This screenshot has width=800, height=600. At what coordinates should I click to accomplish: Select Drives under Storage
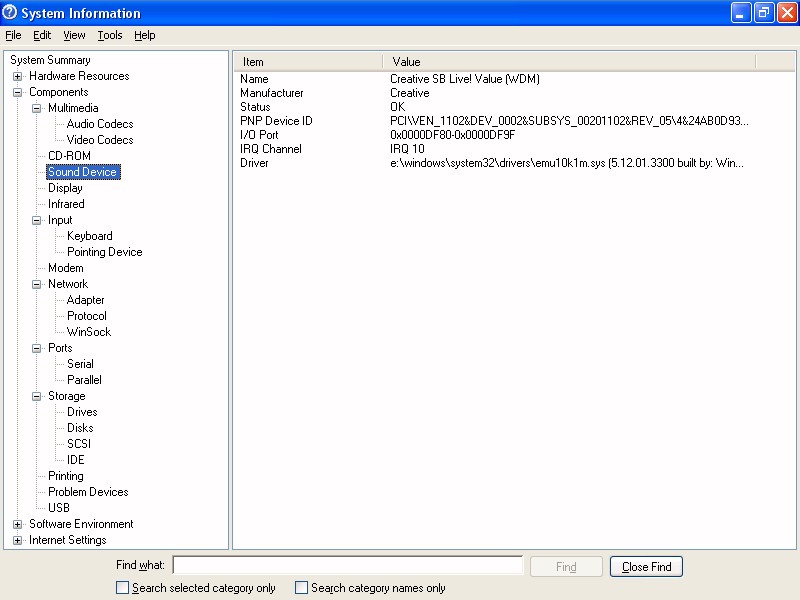[82, 412]
